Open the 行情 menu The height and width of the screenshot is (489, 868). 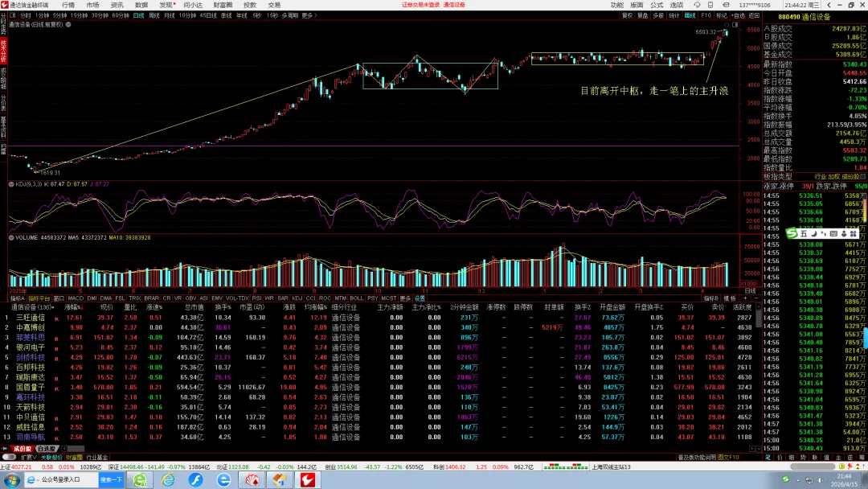coord(68,5)
